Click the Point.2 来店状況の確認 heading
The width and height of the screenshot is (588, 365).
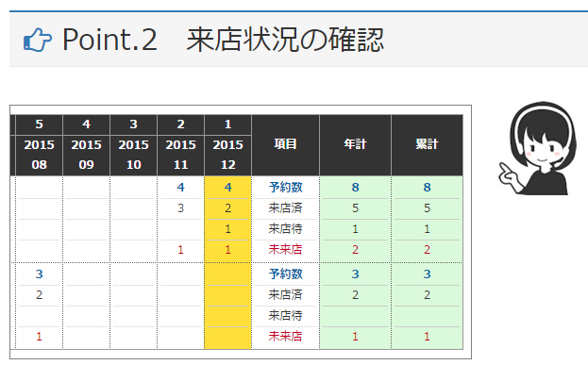[x=223, y=40]
